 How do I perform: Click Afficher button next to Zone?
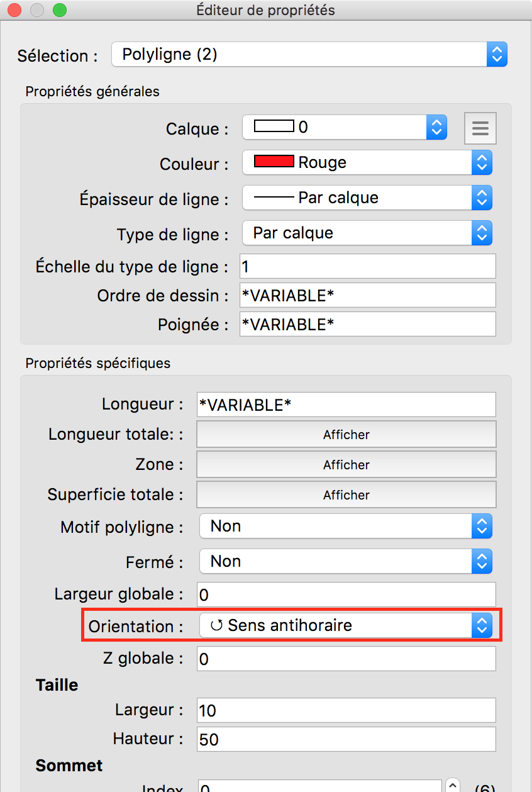click(x=346, y=464)
